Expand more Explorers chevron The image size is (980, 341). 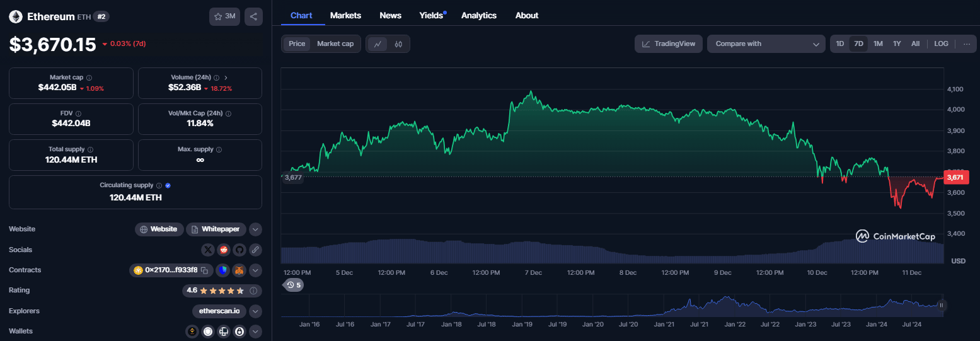[255, 311]
